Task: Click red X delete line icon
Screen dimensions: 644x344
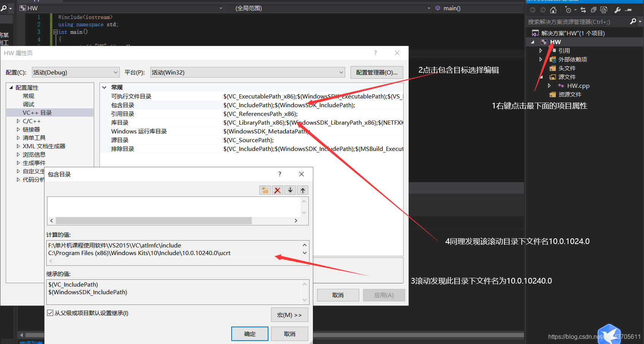Action: [x=278, y=190]
